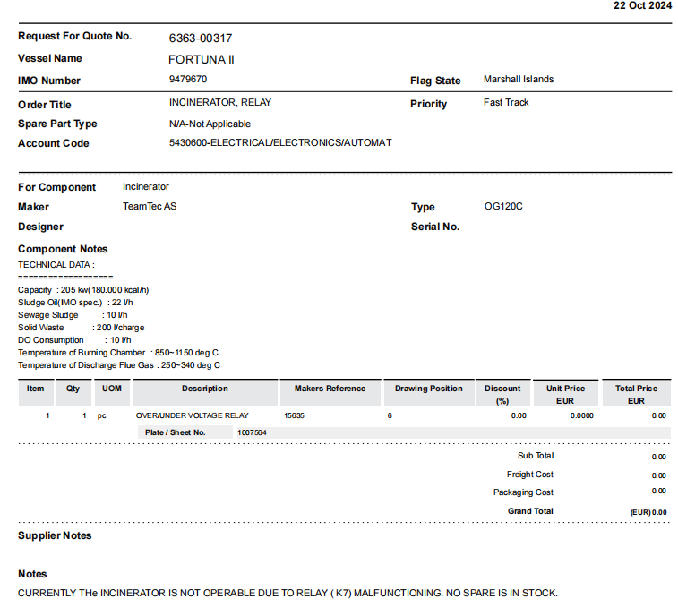Click the Grand Total label
Screen dimensions: 678x616
click(530, 511)
